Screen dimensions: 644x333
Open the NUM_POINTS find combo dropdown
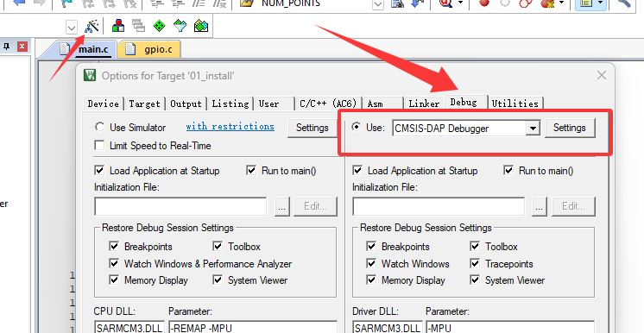378,4
